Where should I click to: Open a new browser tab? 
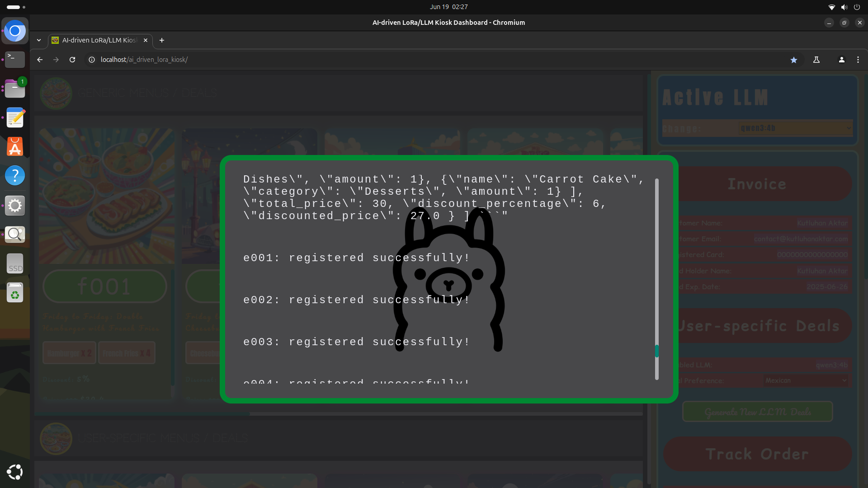tap(162, 40)
